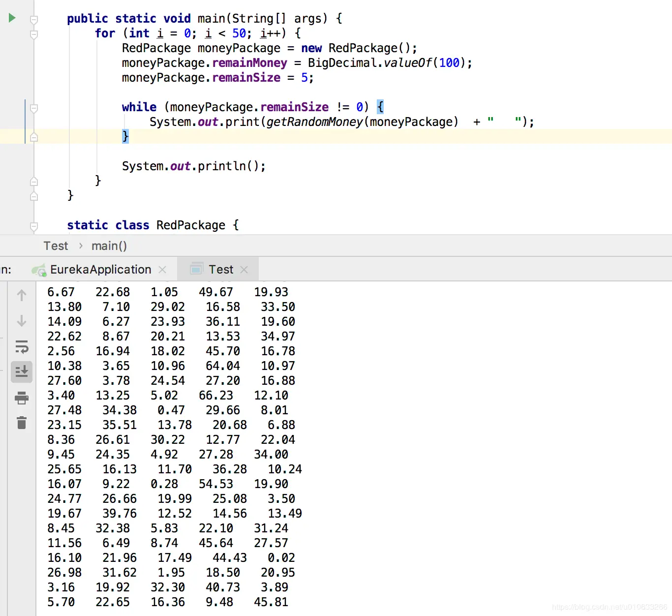Click the fold marker at the while loop's closing brace
Screen dimensions: 672x616
(x=34, y=137)
